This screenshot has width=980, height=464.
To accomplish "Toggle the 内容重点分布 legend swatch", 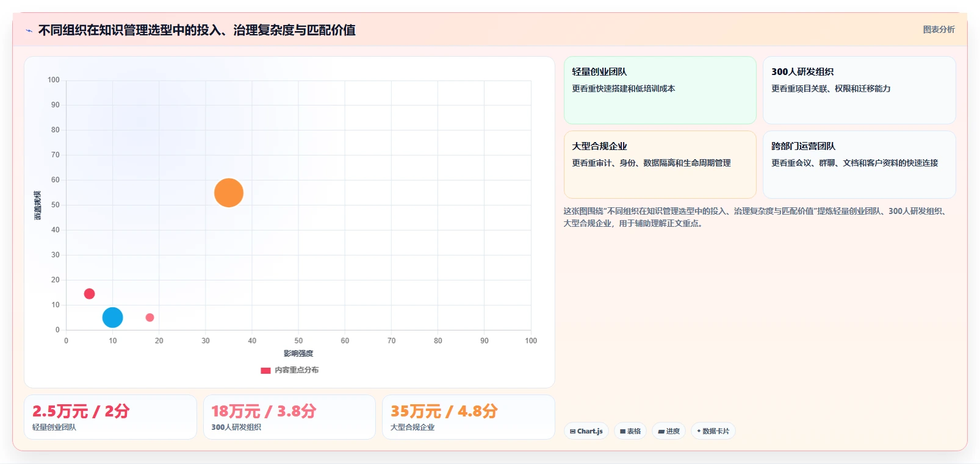I will [265, 370].
